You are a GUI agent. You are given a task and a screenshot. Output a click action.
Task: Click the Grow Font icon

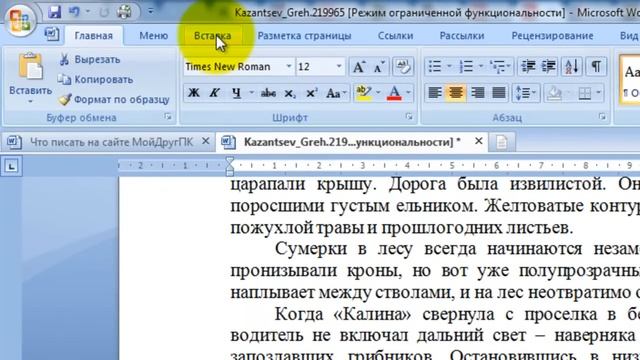(x=359, y=67)
